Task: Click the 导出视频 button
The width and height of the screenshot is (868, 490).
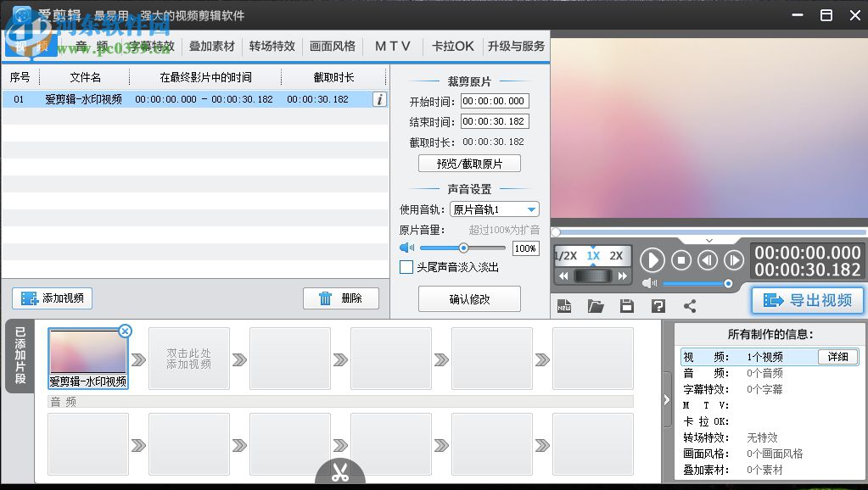Action: (x=807, y=300)
